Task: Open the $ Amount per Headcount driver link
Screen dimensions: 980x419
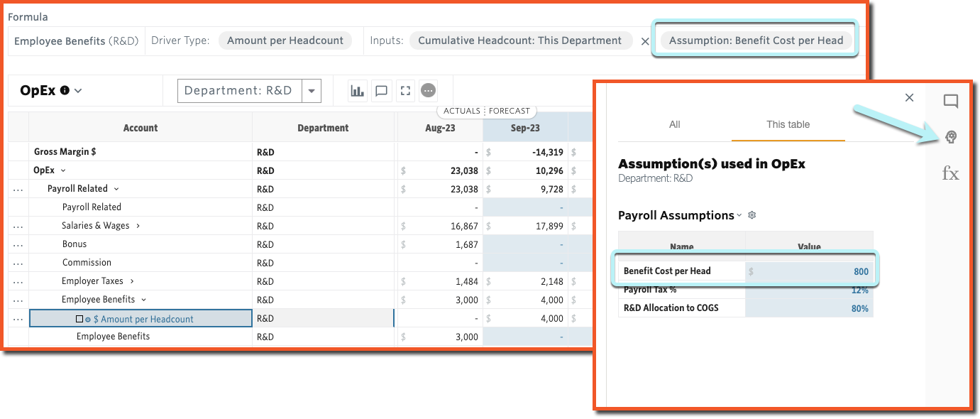Action: (143, 320)
